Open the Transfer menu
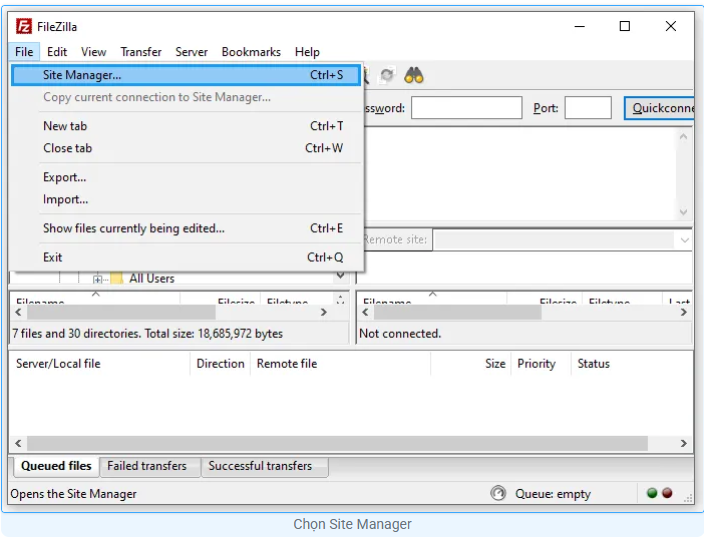Viewport: 704px width, 538px height. click(141, 52)
